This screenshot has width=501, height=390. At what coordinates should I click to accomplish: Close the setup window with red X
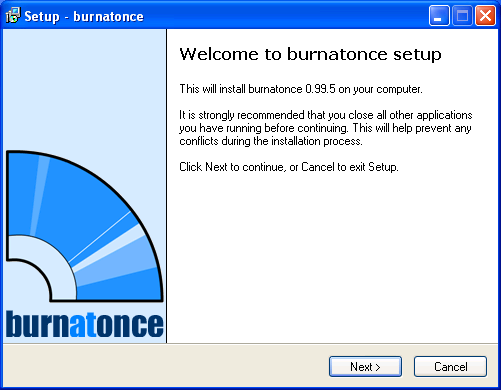click(485, 16)
